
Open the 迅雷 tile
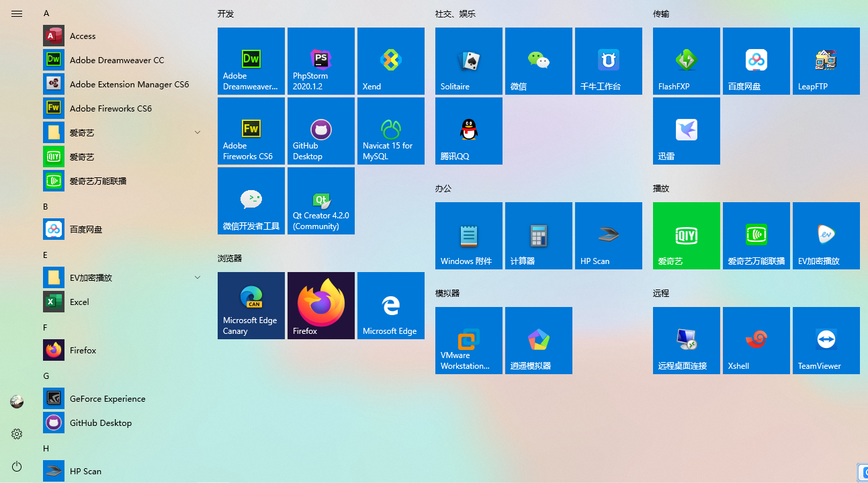pyautogui.click(x=687, y=131)
